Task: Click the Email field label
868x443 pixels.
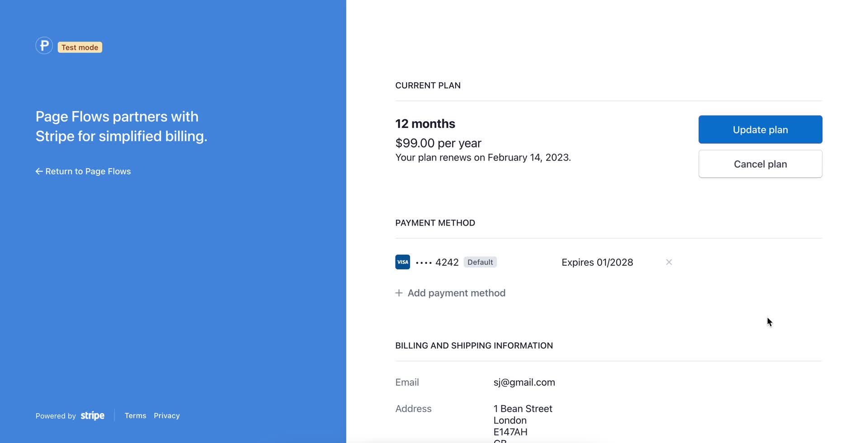Action: [x=407, y=382]
